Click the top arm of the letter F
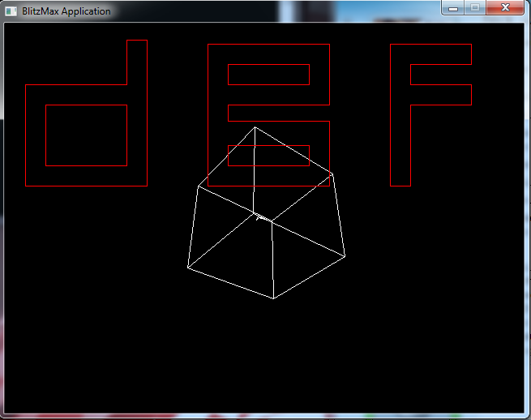531x420 pixels. tap(440, 54)
